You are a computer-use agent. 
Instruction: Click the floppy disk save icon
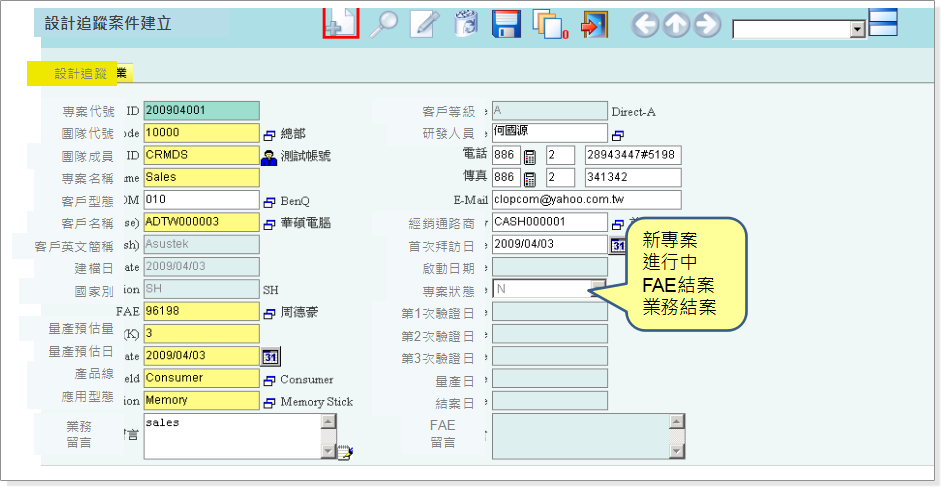[507, 24]
